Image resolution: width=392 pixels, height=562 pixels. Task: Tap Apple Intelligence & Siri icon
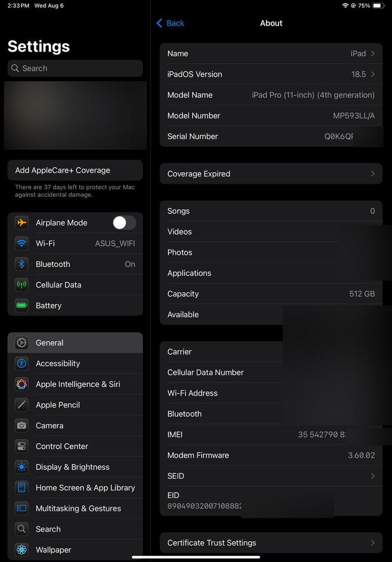(x=21, y=384)
